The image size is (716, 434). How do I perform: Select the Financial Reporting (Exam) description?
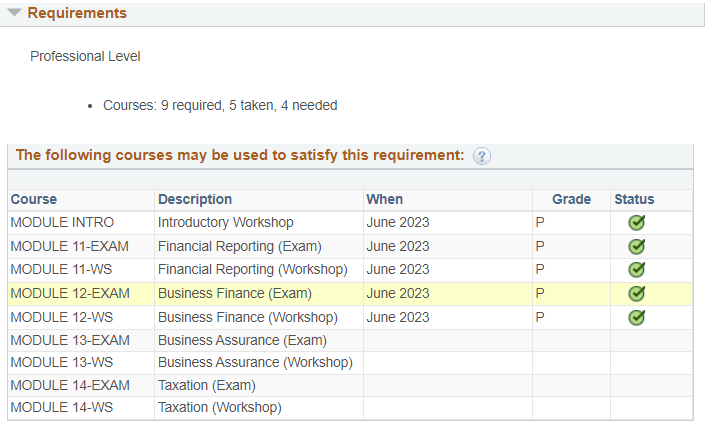click(x=240, y=246)
